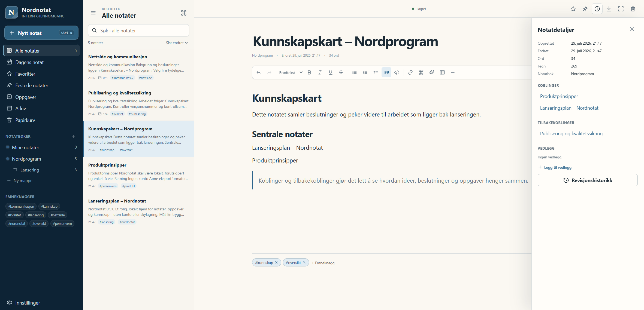This screenshot has width=644, height=310.
Task: Delete the note with the trash icon
Action: point(633,9)
